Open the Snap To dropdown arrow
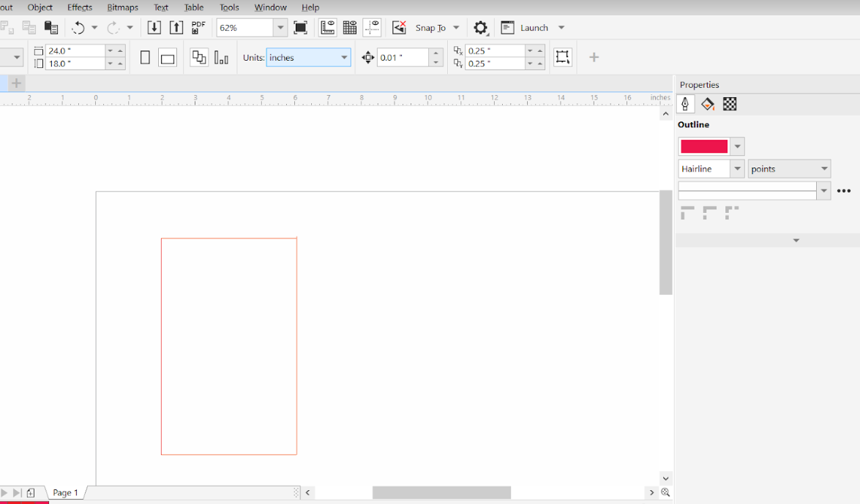Viewport: 860px width, 504px height. [456, 27]
